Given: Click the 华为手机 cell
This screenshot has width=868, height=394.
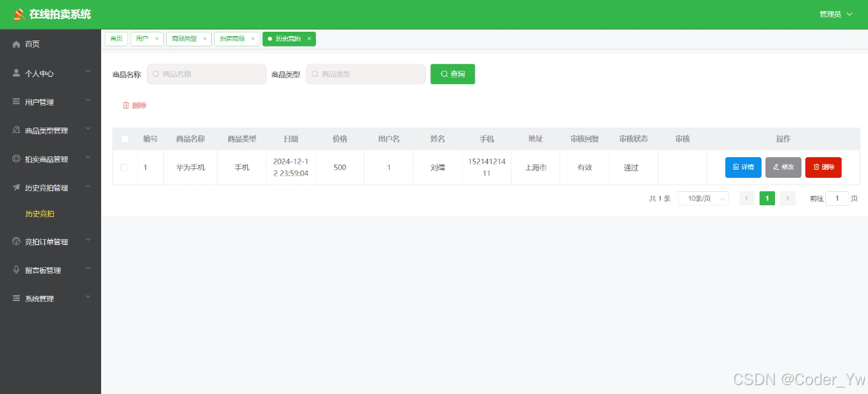Looking at the screenshot, I should click(190, 167).
